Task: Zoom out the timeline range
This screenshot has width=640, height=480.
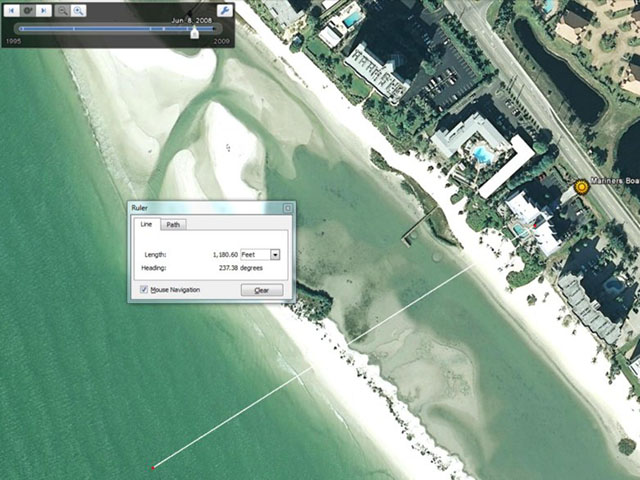Action: 62,10
